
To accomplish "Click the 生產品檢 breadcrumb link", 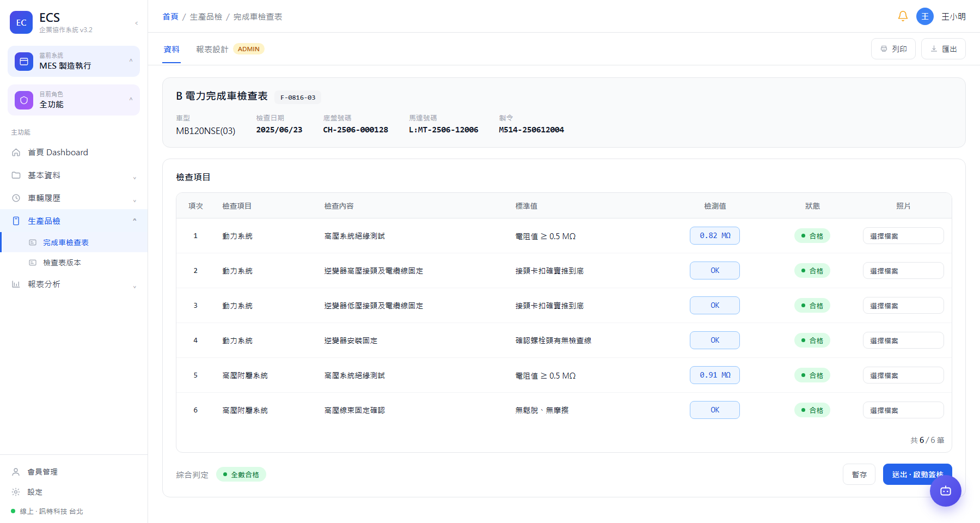I will pos(206,17).
